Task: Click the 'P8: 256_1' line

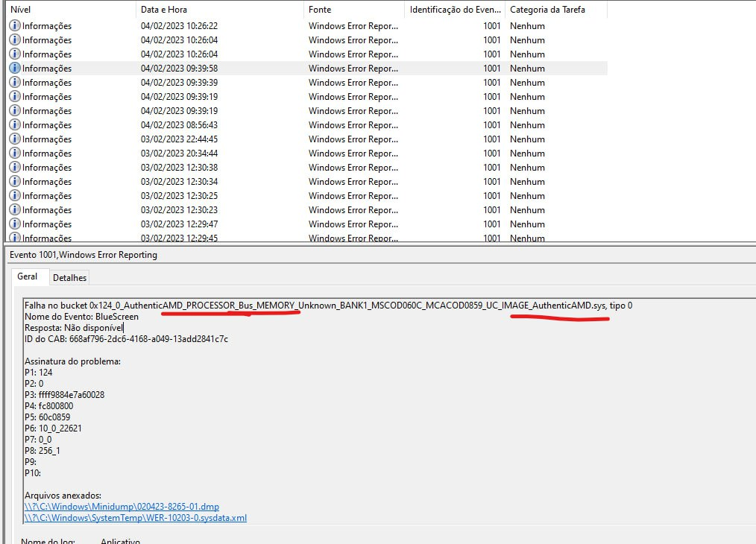Action: [x=42, y=451]
